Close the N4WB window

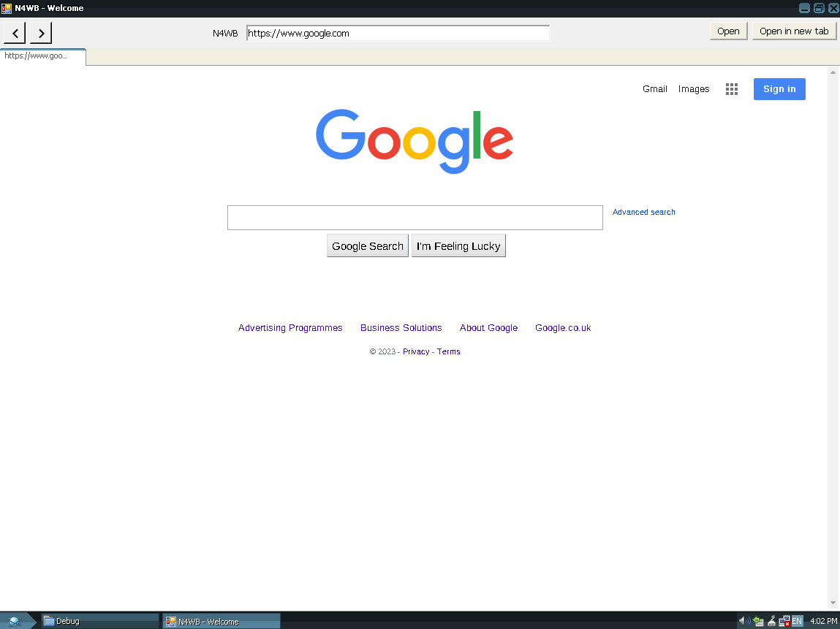point(833,8)
